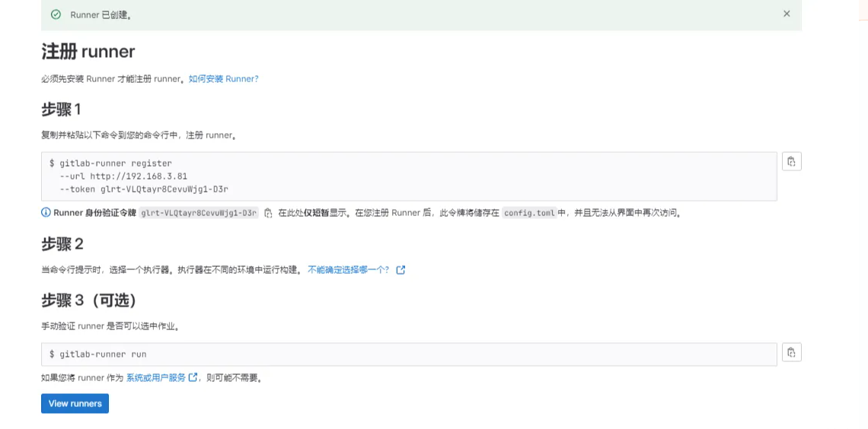Click the green success check icon

tap(56, 15)
